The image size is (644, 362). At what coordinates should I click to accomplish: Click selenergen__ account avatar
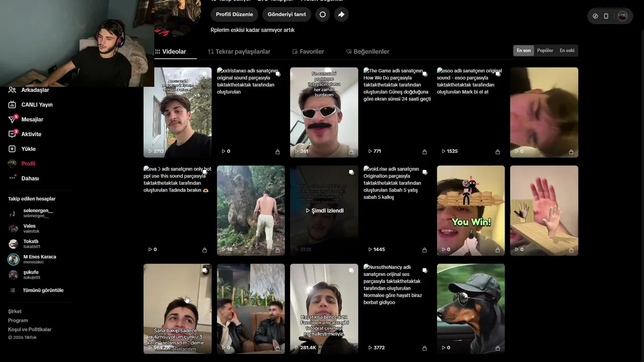tap(13, 213)
